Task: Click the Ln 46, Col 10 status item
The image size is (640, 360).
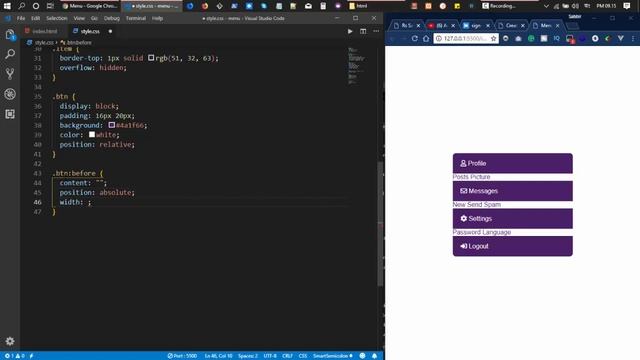Action: tap(218, 356)
